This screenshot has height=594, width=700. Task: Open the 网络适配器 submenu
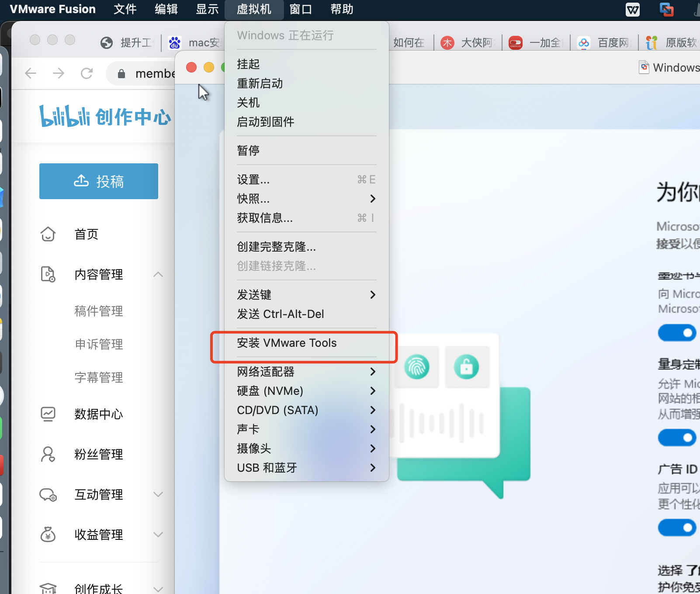click(307, 372)
